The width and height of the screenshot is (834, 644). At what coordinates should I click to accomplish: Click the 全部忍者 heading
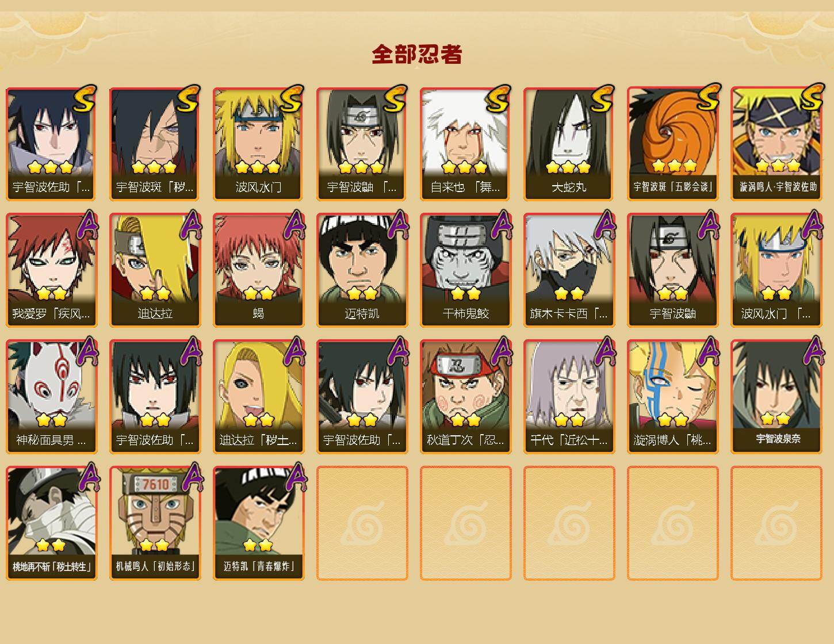pos(417,54)
